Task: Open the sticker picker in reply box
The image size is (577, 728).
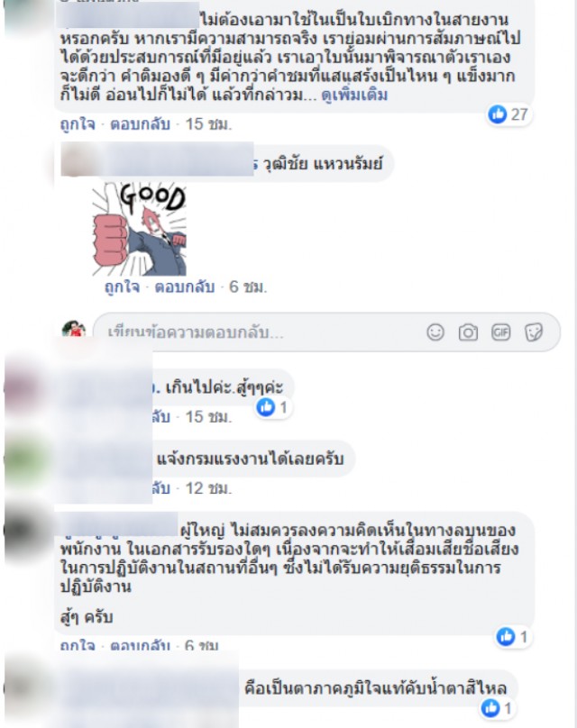Action: [534, 332]
